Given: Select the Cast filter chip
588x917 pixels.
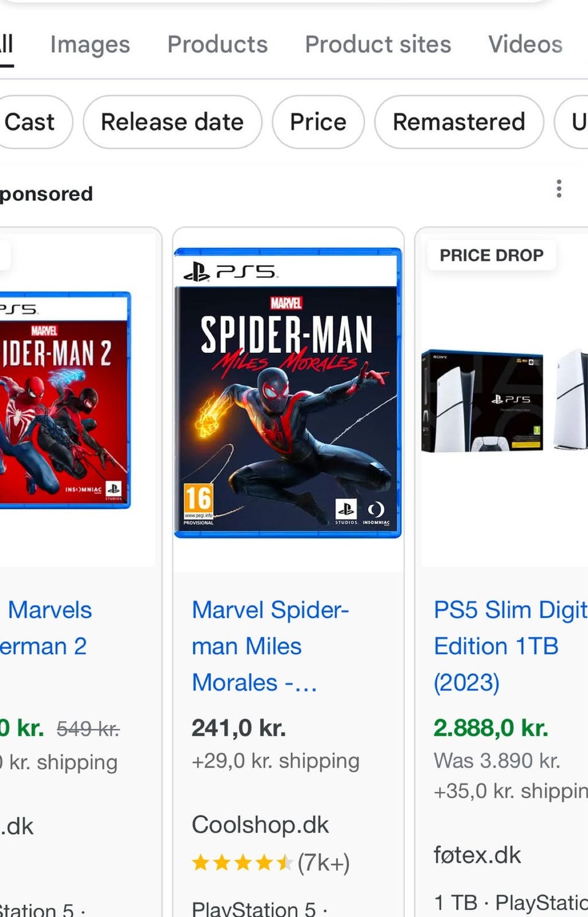Looking at the screenshot, I should pyautogui.click(x=31, y=122).
